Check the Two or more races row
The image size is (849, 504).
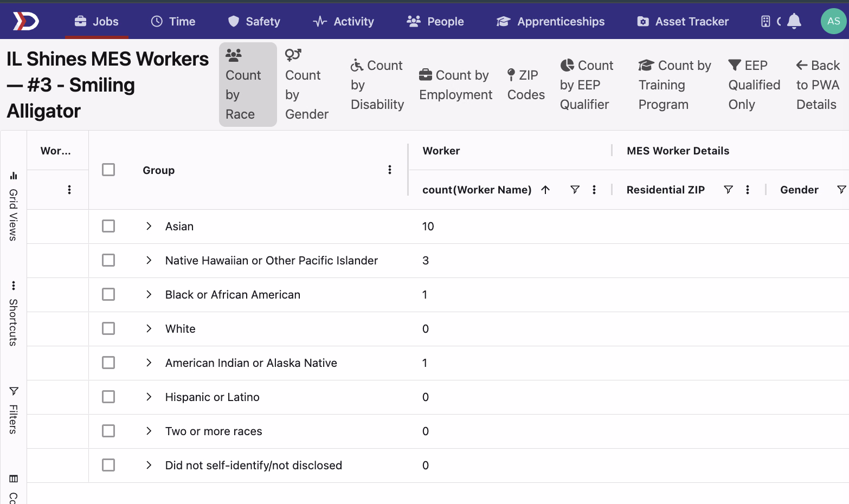click(x=108, y=431)
